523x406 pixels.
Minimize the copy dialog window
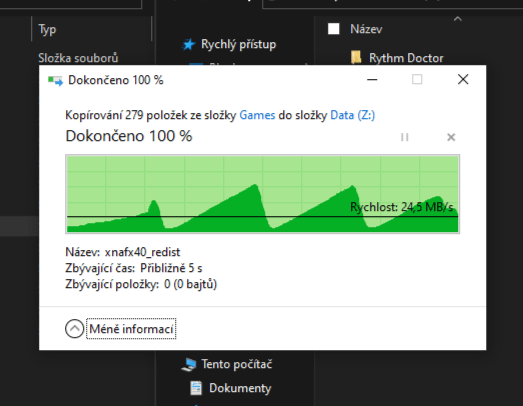(x=372, y=79)
